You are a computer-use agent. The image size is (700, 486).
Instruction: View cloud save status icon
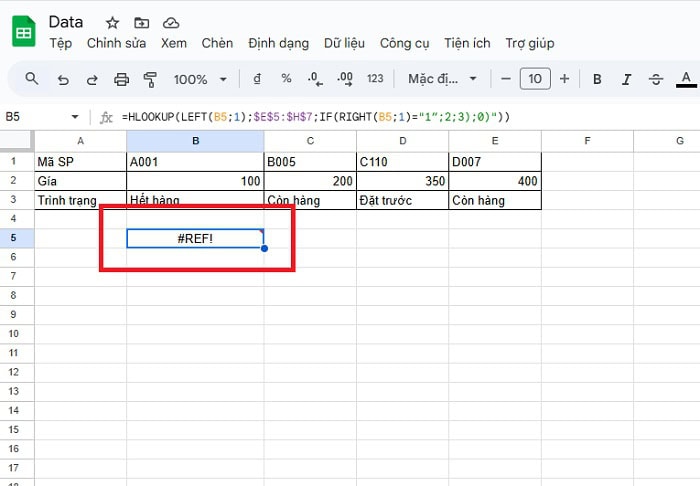point(171,22)
